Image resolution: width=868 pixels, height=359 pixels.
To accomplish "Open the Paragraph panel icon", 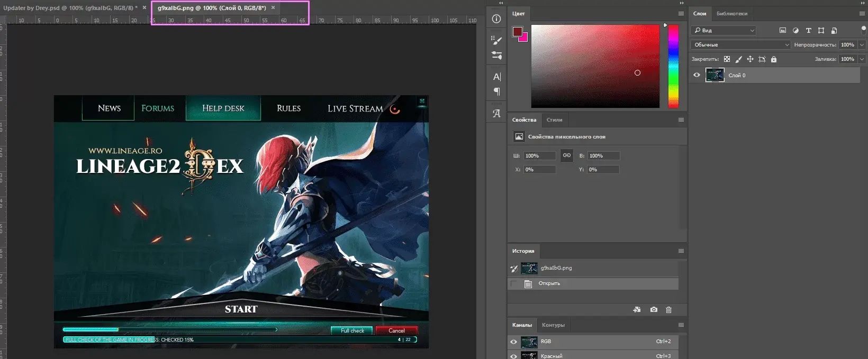I will (x=496, y=91).
